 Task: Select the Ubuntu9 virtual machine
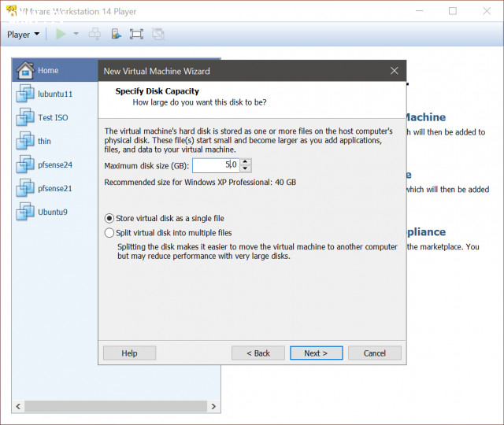[x=54, y=212]
